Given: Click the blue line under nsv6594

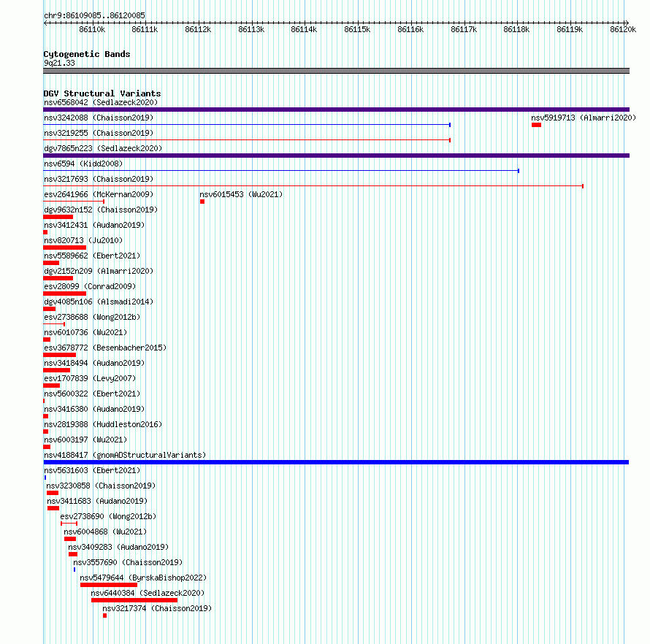Looking at the screenshot, I should coord(281,171).
